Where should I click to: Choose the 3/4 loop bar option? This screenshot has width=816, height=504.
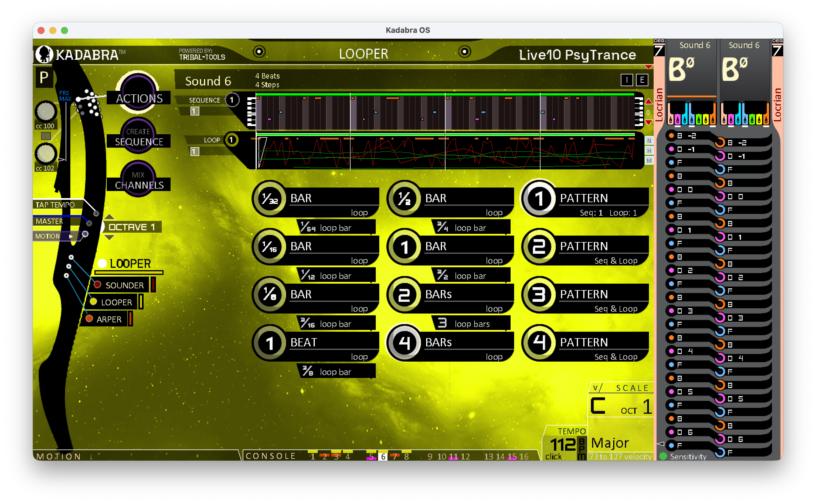[x=471, y=227]
